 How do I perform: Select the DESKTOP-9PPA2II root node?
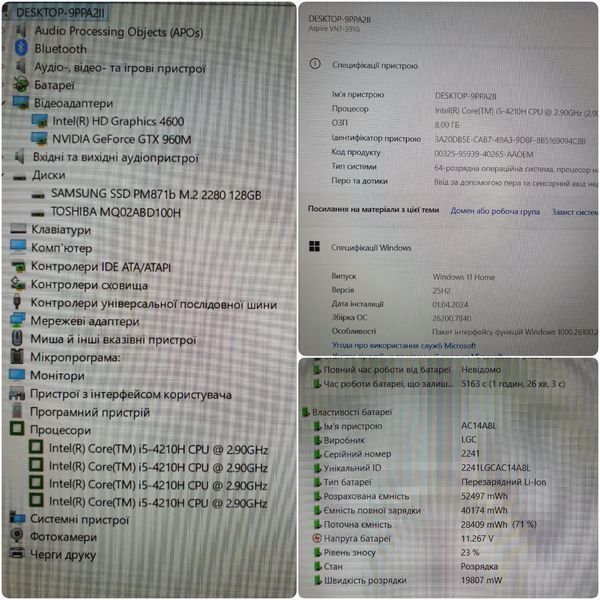pos(60,12)
